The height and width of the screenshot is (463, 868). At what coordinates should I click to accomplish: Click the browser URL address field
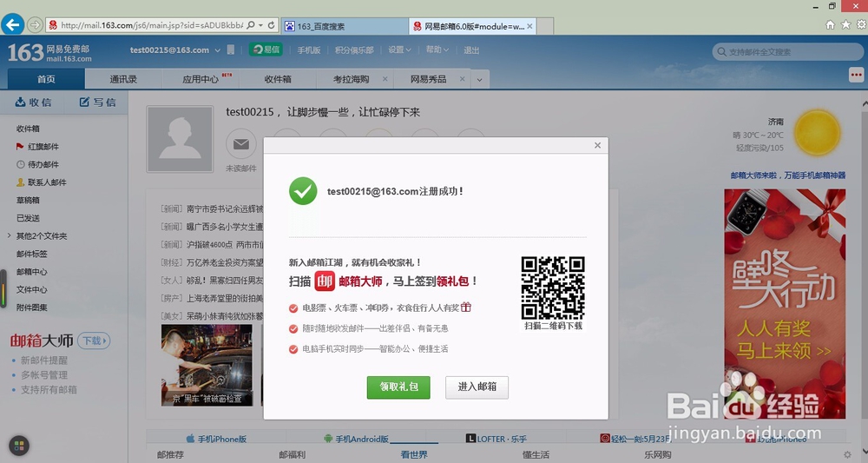pos(152,25)
